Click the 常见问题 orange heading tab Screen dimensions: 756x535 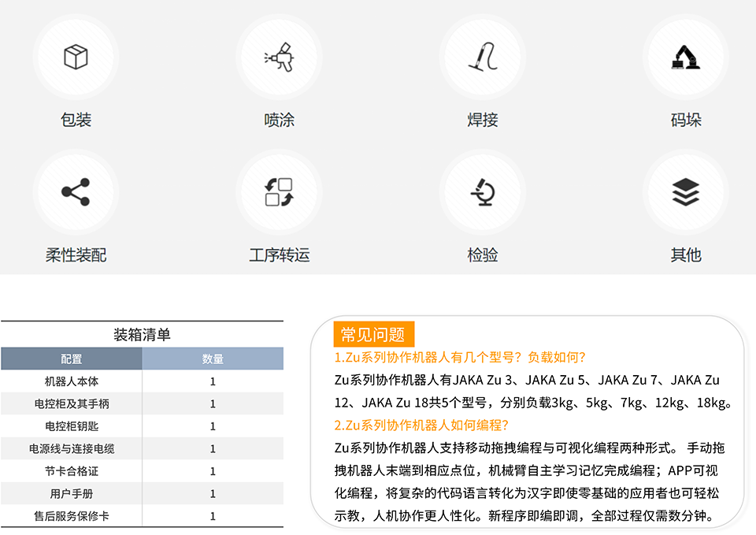[x=373, y=335]
